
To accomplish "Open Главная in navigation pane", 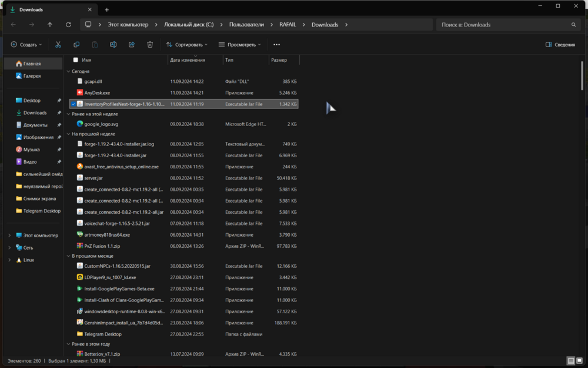I will [33, 64].
